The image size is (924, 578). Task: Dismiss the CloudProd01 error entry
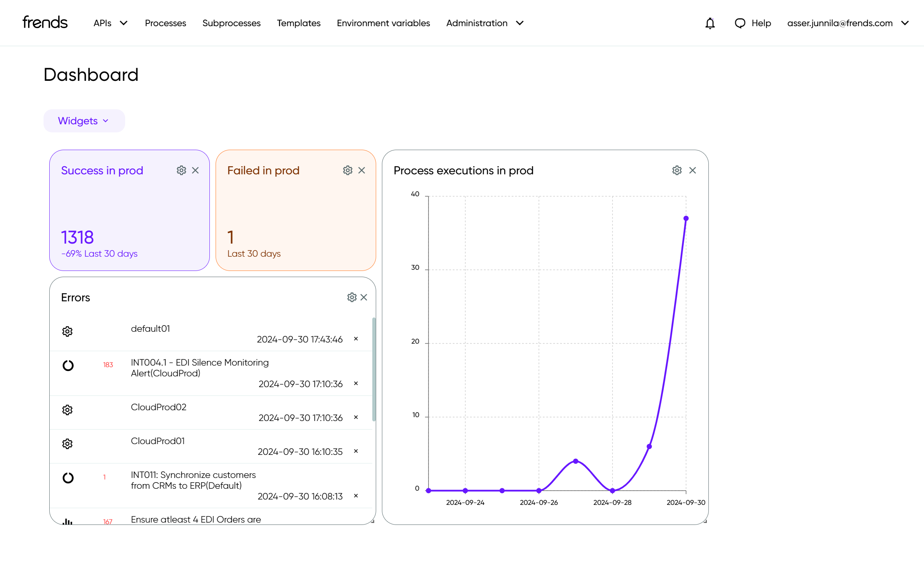[356, 451]
